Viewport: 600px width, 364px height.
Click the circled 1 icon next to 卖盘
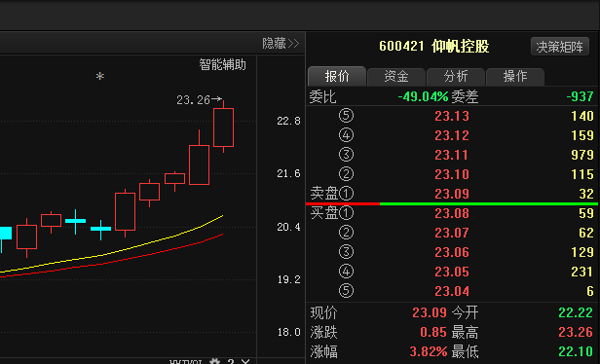tap(346, 194)
